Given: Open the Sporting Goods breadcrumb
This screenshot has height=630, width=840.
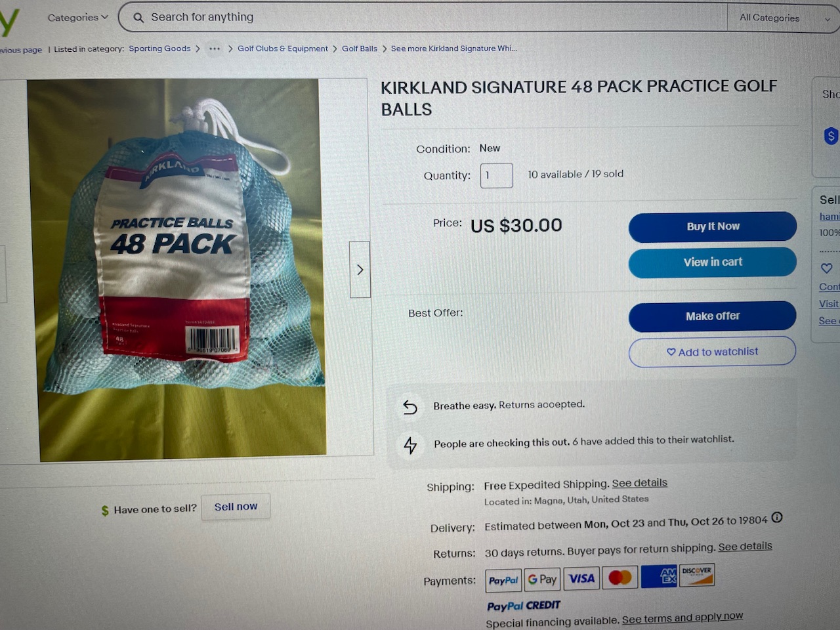Looking at the screenshot, I should tap(159, 49).
